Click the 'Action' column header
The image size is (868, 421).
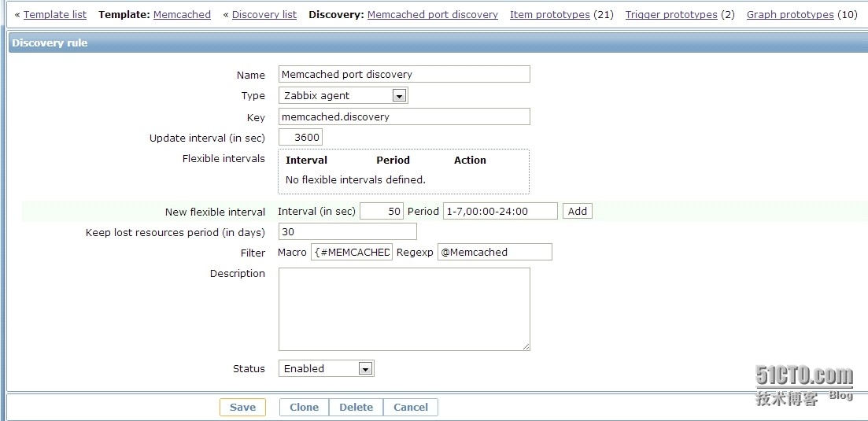470,160
